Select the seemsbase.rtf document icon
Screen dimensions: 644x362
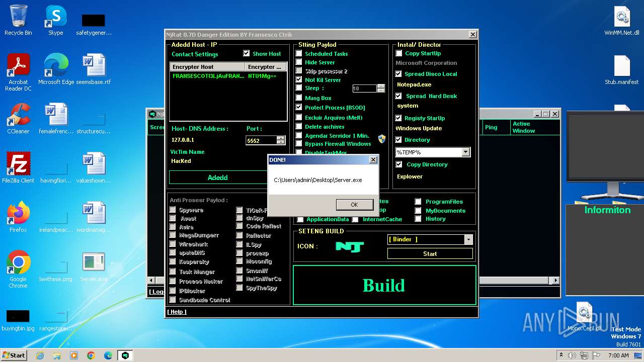click(x=94, y=69)
